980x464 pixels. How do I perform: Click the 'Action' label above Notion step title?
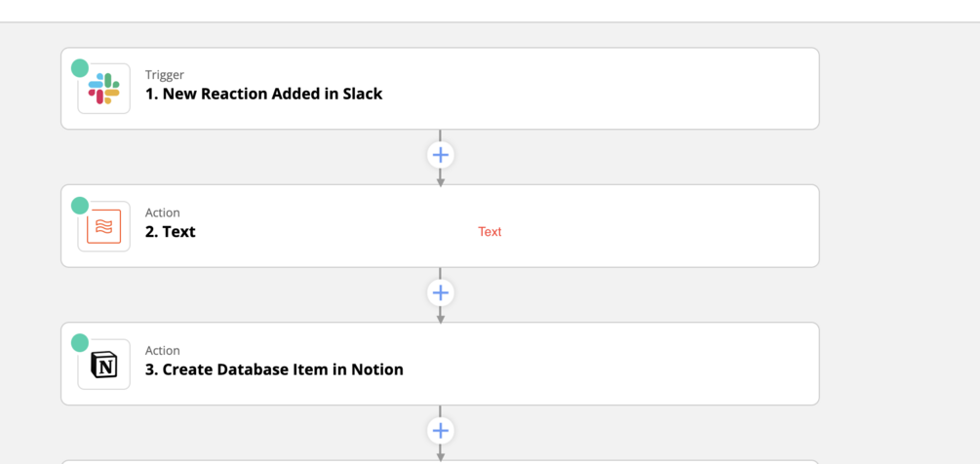[x=163, y=350]
